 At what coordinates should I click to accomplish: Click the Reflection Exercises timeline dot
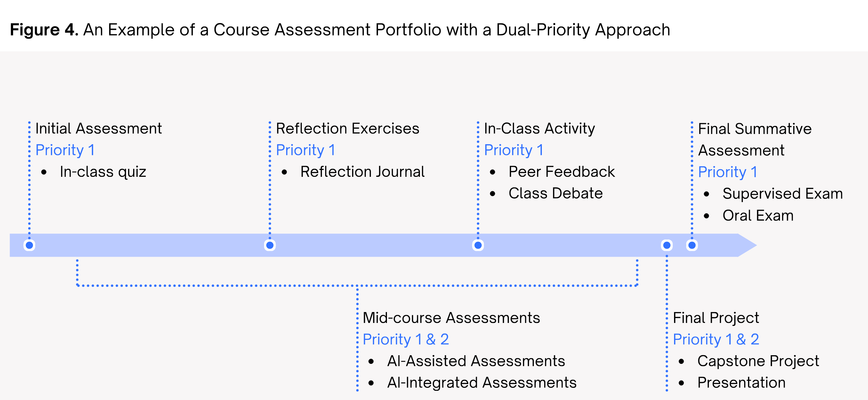(x=269, y=245)
